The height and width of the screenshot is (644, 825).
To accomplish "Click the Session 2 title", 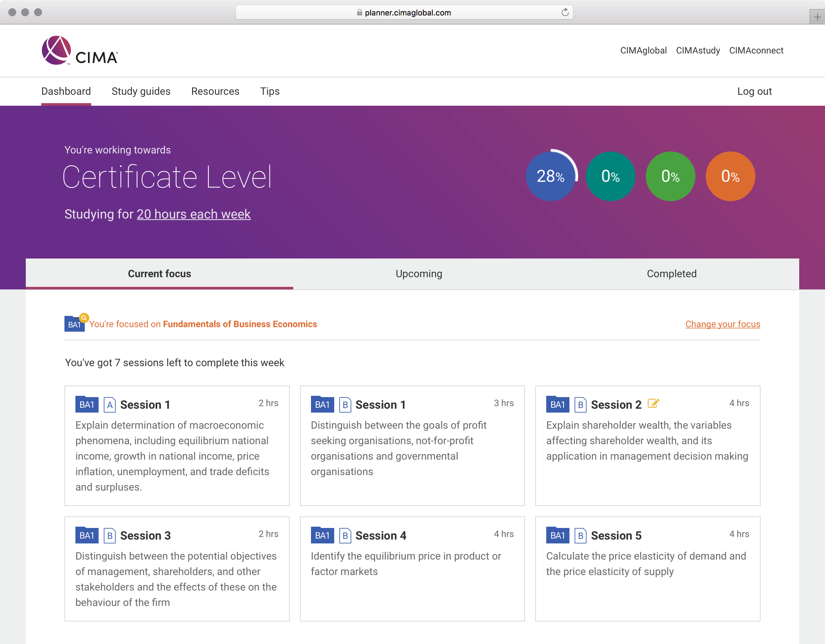I will pos(616,405).
